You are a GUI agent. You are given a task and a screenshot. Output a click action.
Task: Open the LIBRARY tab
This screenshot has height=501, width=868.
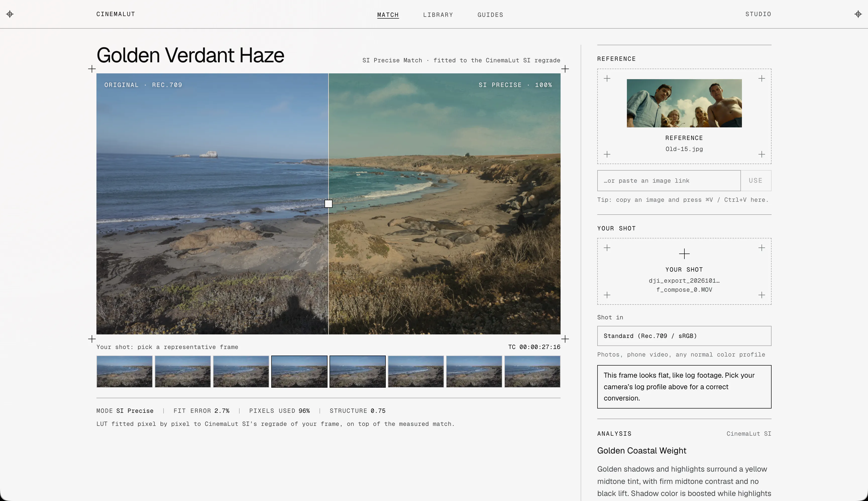(x=438, y=15)
